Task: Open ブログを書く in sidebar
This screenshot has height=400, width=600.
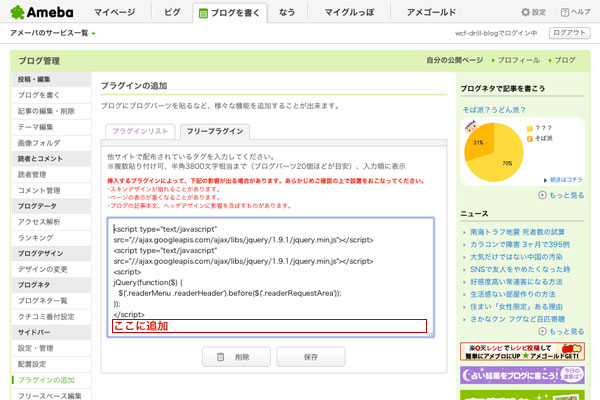Action: [x=51, y=95]
